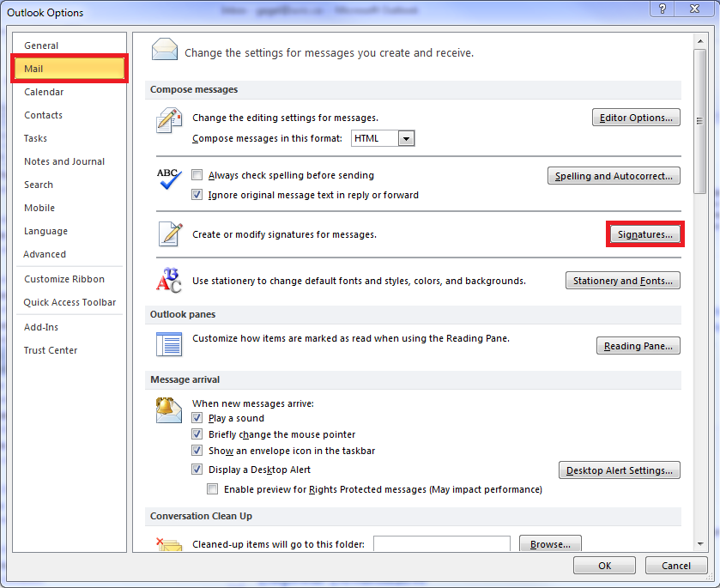Click Stationery and Fonts button
This screenshot has height=588, width=720.
623,281
